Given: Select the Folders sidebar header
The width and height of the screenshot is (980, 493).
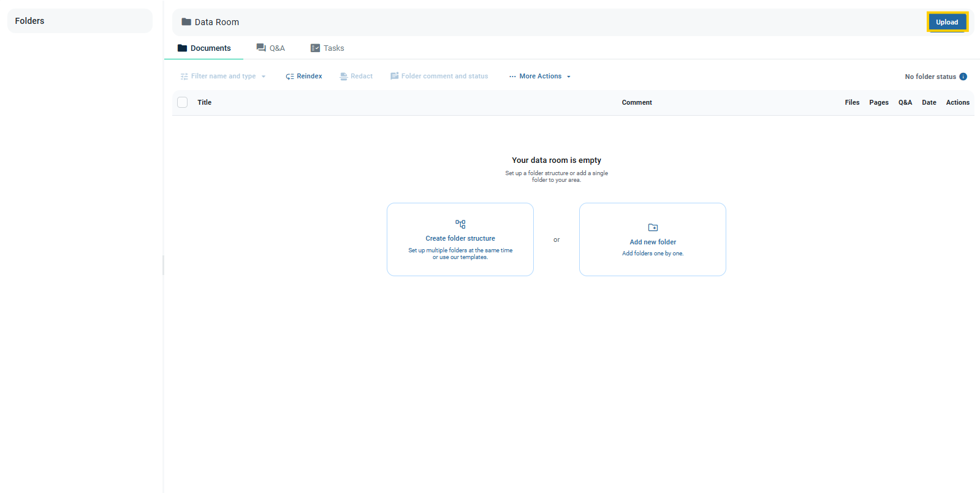Looking at the screenshot, I should tap(80, 21).
